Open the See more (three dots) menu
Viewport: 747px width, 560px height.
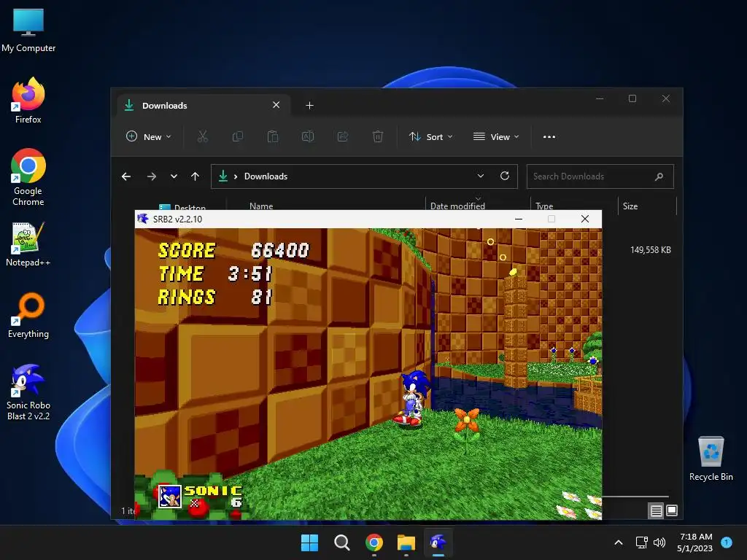(549, 136)
